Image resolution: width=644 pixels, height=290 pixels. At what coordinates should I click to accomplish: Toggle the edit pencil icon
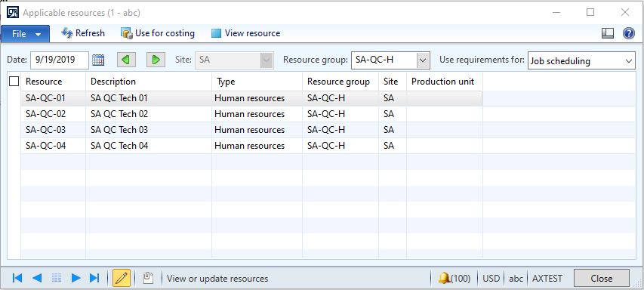122,278
